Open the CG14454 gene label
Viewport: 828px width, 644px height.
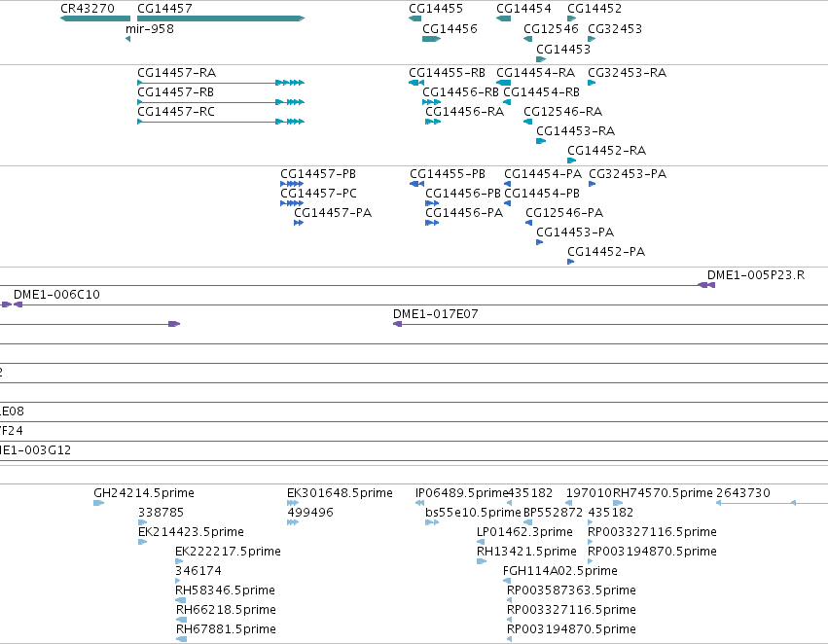tap(523, 9)
